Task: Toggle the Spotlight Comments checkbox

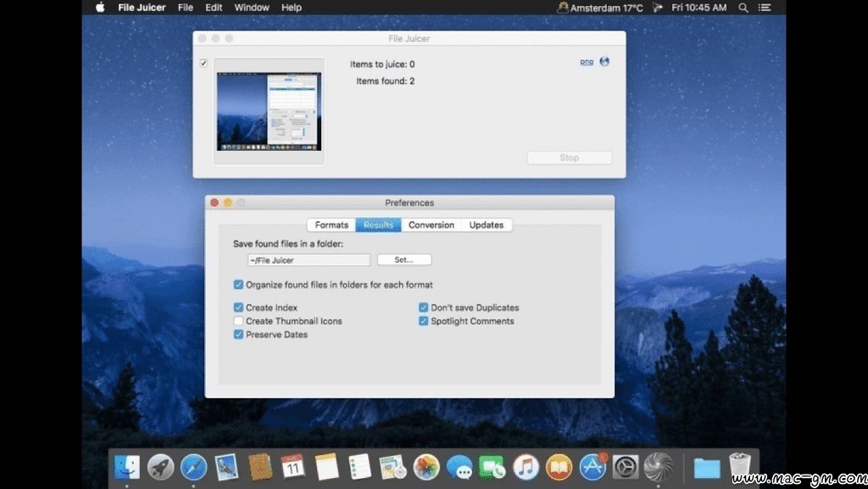Action: click(x=424, y=321)
